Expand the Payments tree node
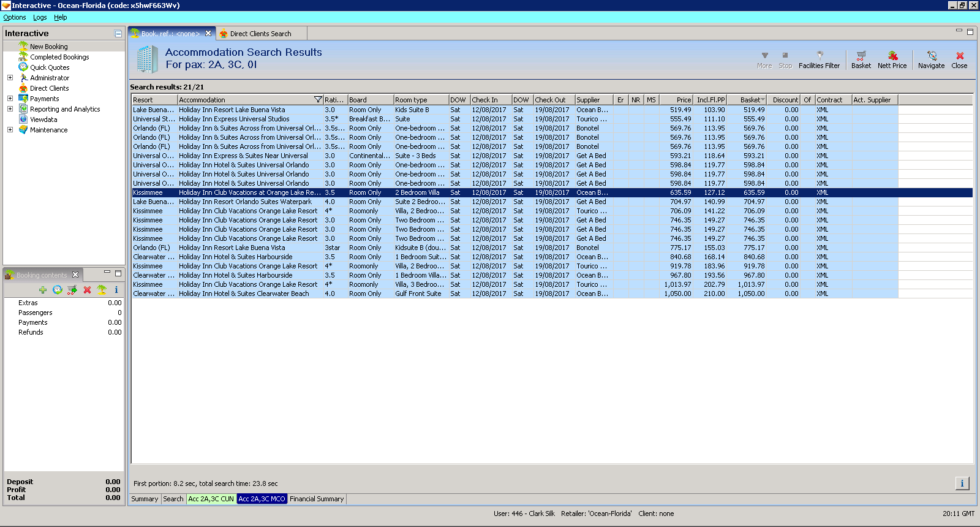The width and height of the screenshot is (980, 527). coord(10,99)
